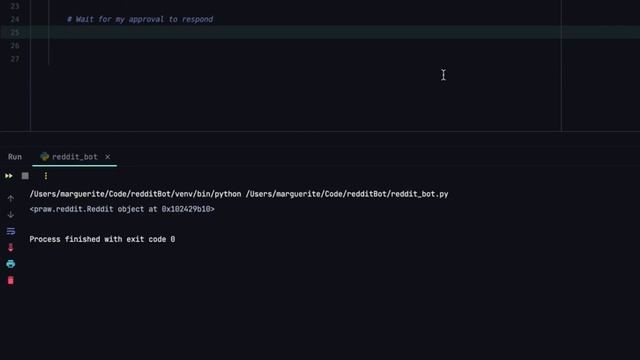Image resolution: width=640 pixels, height=360 pixels.
Task: Toggle soft-wrap in console output
Action: point(11,231)
